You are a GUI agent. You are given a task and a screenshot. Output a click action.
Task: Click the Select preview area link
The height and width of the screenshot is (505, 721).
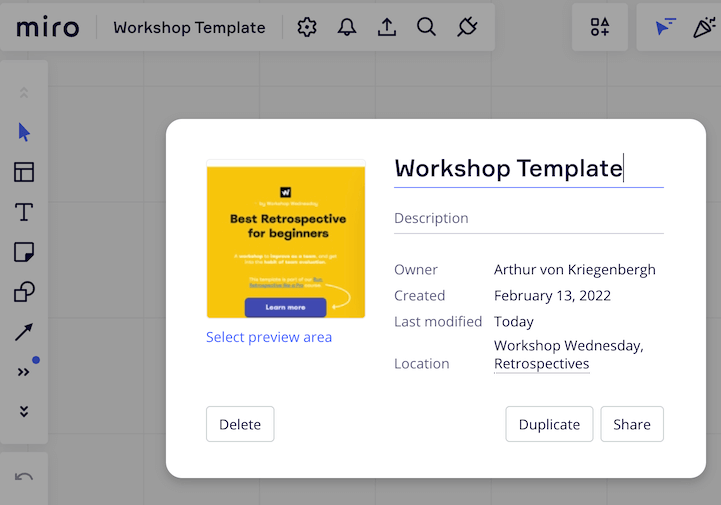[x=269, y=337]
